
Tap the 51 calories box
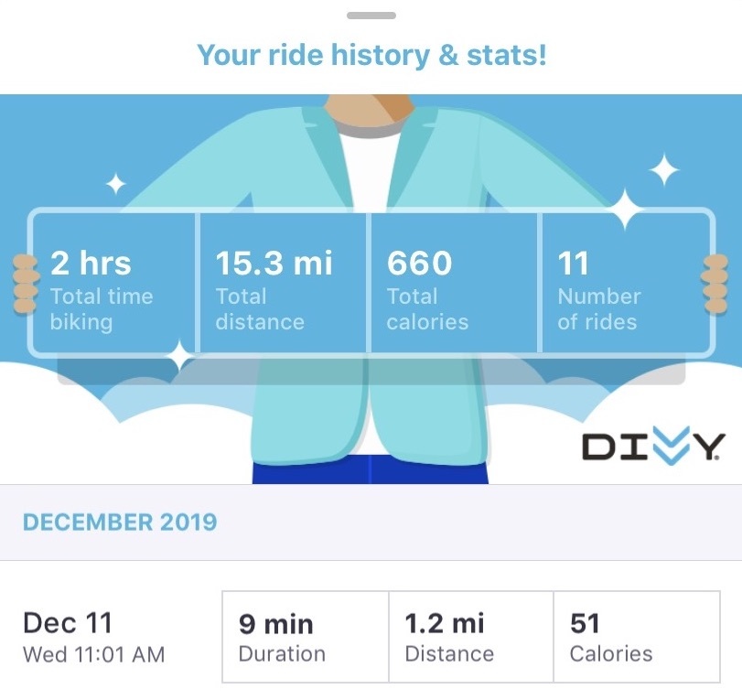tap(637, 637)
